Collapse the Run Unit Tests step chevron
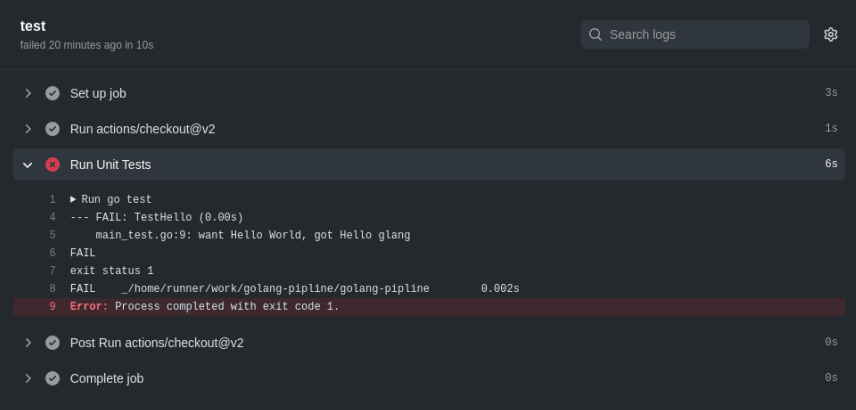This screenshot has width=856, height=410. point(28,165)
